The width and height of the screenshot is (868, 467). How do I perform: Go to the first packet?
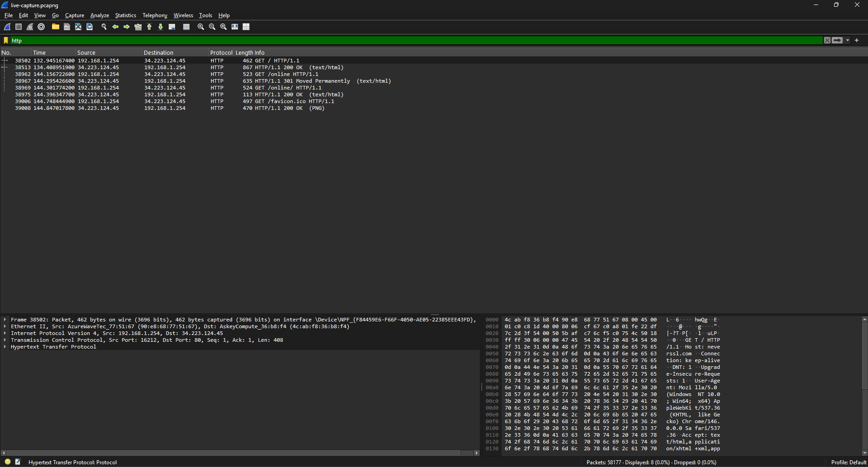click(x=149, y=27)
